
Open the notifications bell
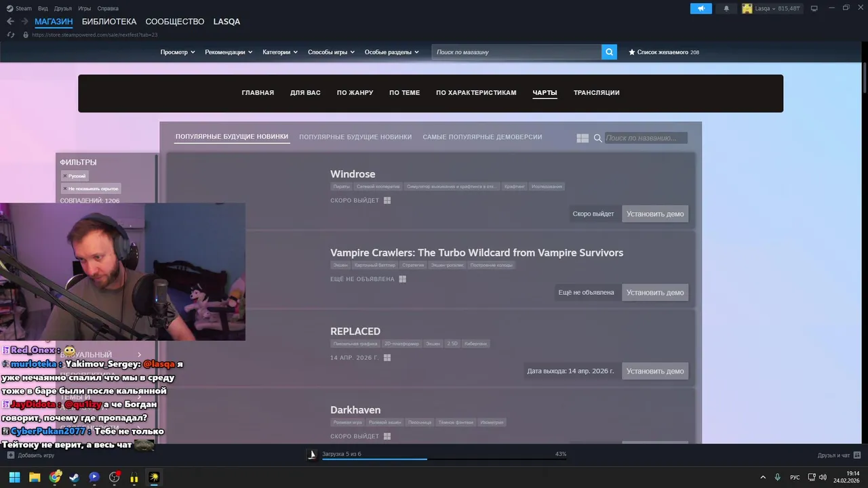tap(726, 8)
